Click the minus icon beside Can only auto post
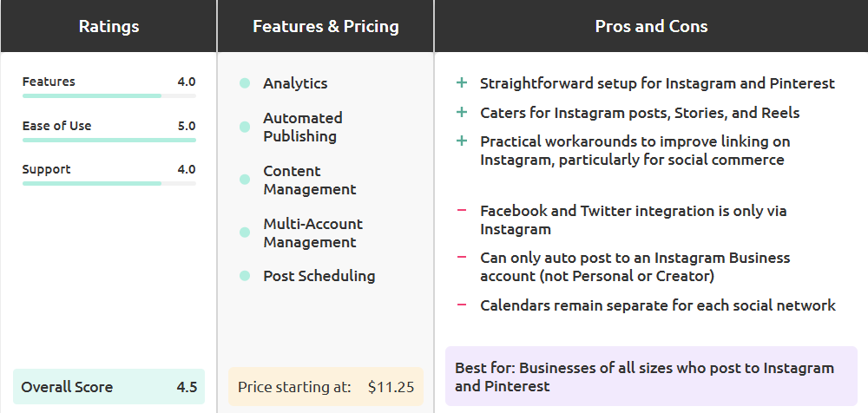This screenshot has height=413, width=868. [462, 258]
